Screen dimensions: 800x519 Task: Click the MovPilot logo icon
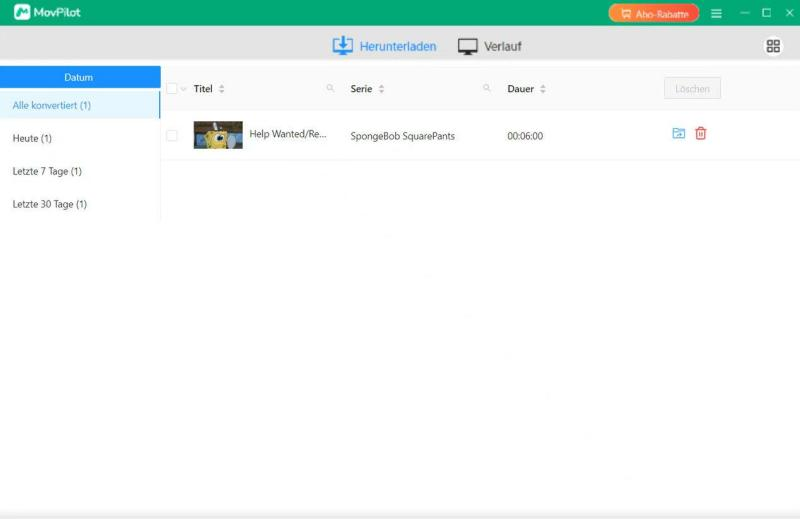22,12
